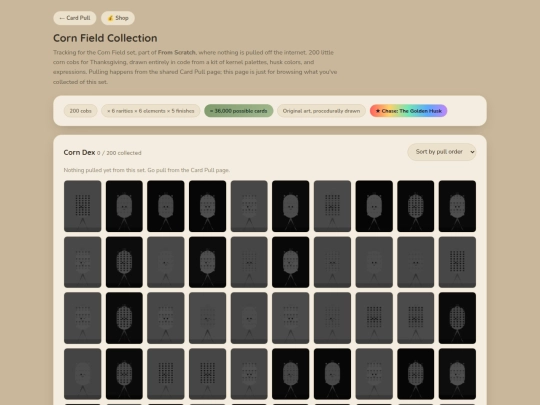Open the Sort by pull order dropdown
The width and height of the screenshot is (540, 405).
pyautogui.click(x=442, y=152)
